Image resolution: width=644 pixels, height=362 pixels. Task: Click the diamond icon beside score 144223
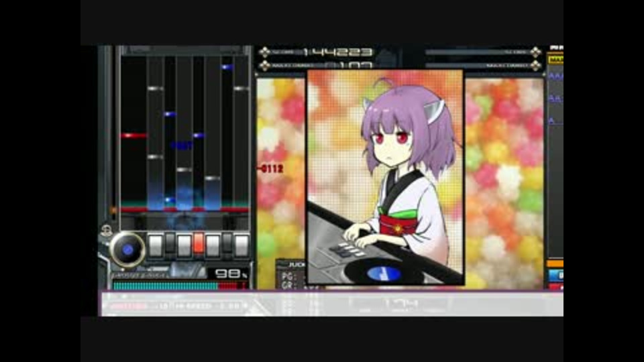pos(265,52)
